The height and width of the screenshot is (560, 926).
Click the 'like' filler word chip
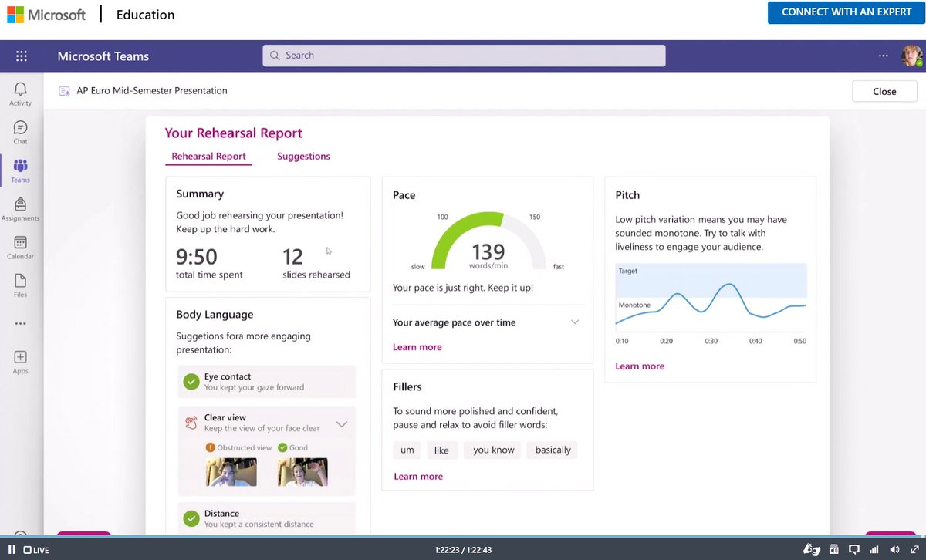(x=441, y=450)
